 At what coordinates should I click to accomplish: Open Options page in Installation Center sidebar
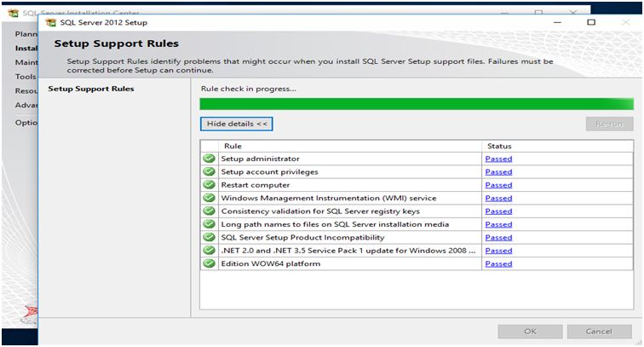pos(26,123)
